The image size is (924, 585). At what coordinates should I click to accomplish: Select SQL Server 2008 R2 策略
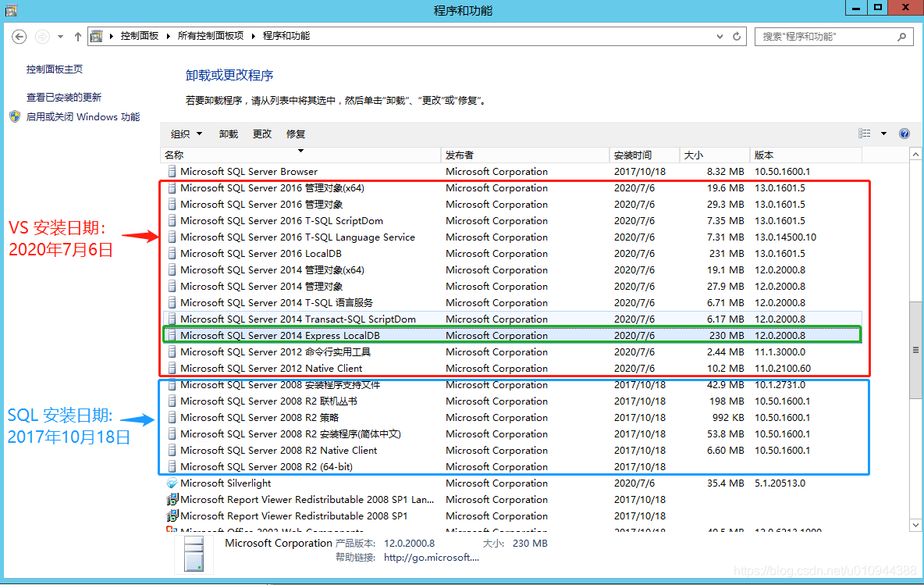[x=511, y=418]
